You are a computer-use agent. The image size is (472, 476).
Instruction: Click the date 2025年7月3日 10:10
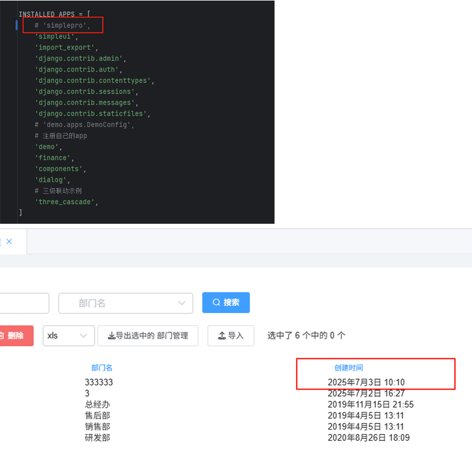(x=366, y=382)
